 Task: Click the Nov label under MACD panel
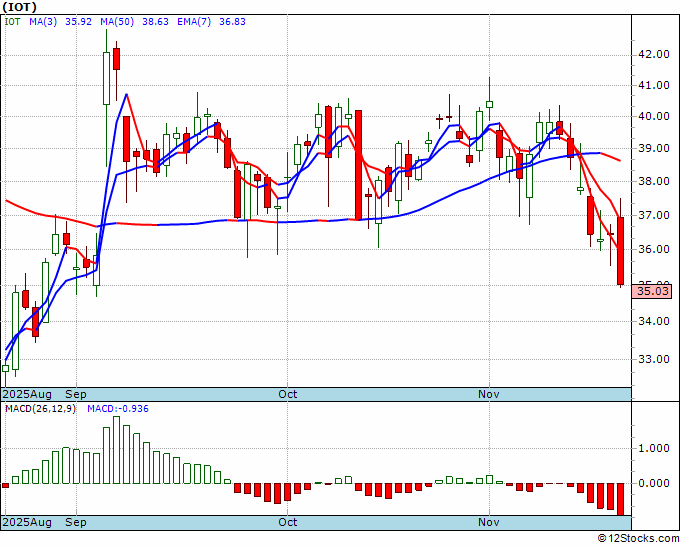[x=489, y=522]
